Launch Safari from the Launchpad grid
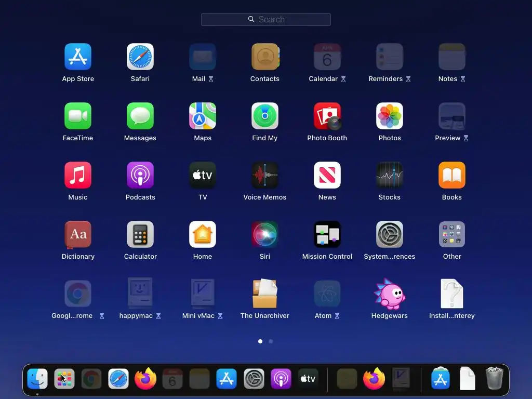Screen dimensions: 532x399 click(x=140, y=57)
